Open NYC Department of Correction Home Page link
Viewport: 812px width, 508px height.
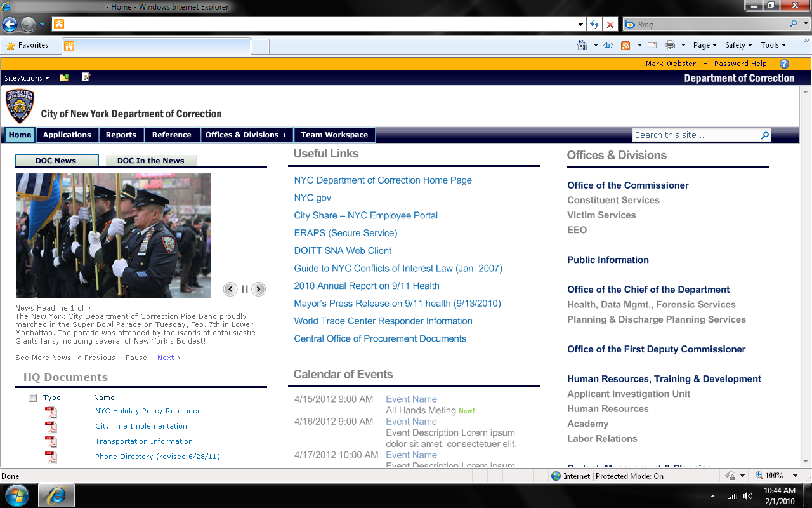tap(383, 180)
